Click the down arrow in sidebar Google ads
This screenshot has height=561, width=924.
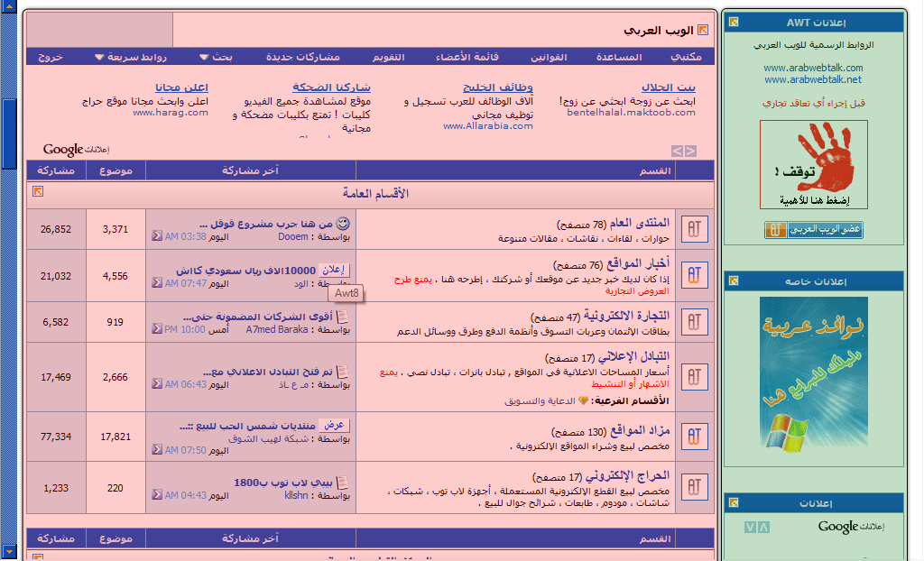coord(750,528)
